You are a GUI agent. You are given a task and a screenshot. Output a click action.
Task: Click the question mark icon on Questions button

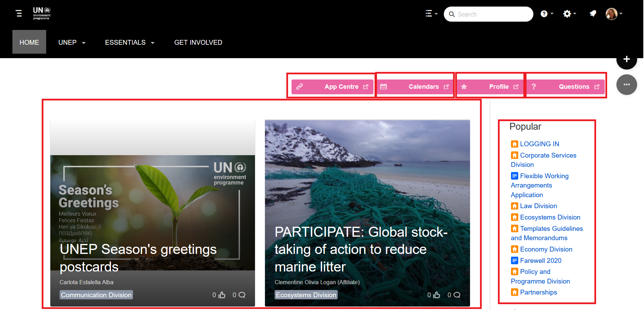pos(534,87)
